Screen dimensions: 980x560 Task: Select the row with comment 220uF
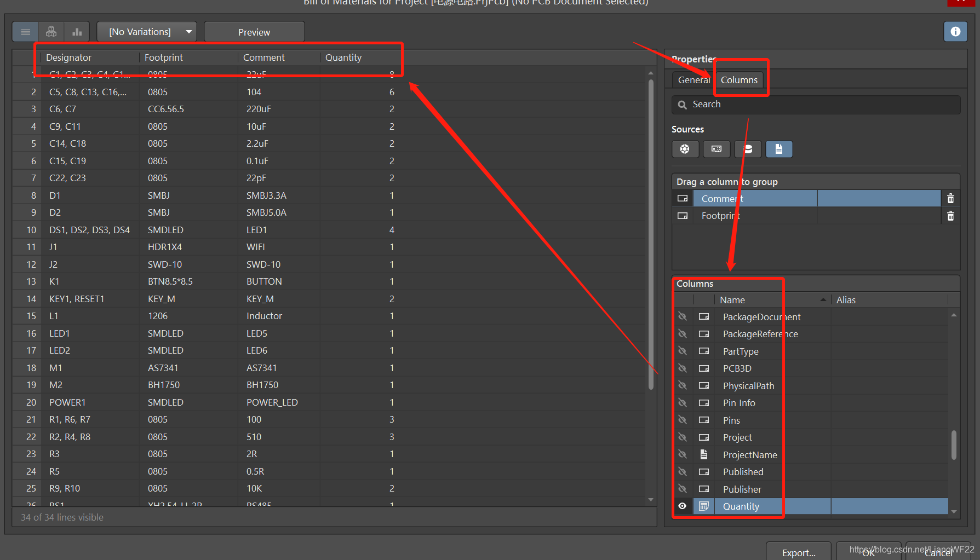pyautogui.click(x=329, y=109)
